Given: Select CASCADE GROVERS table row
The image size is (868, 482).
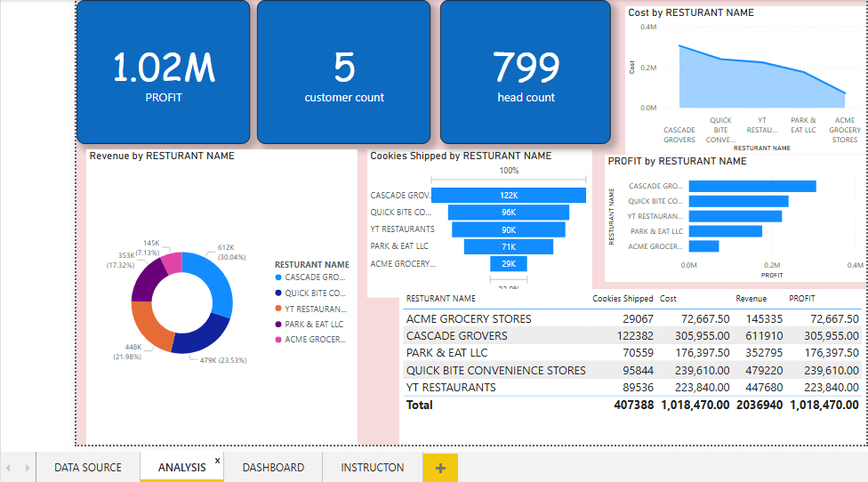Looking at the screenshot, I should point(632,336).
